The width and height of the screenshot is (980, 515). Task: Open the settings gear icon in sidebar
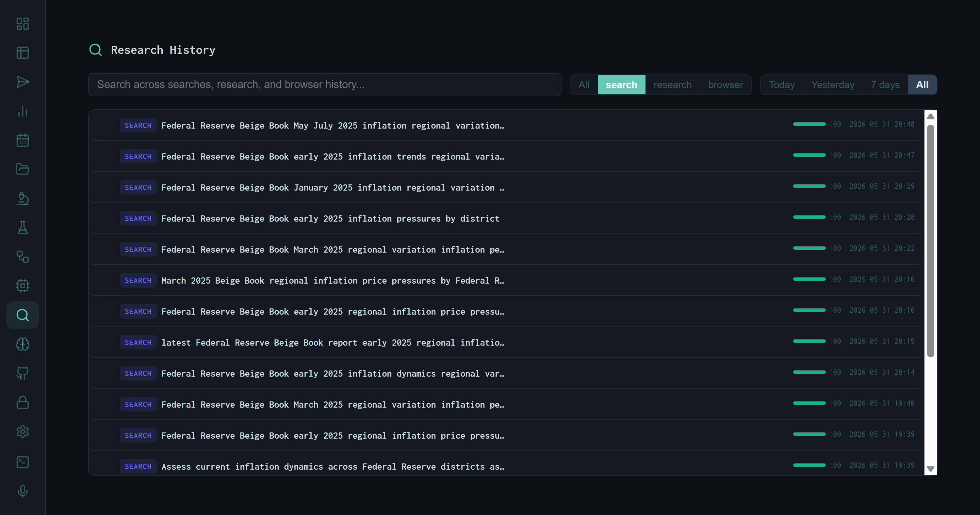[x=23, y=431]
